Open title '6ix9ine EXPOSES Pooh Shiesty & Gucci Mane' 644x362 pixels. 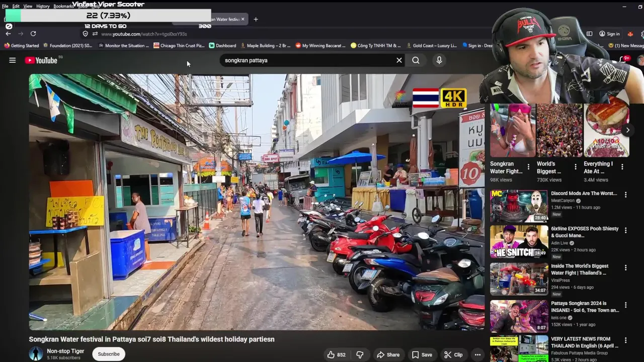click(x=585, y=232)
